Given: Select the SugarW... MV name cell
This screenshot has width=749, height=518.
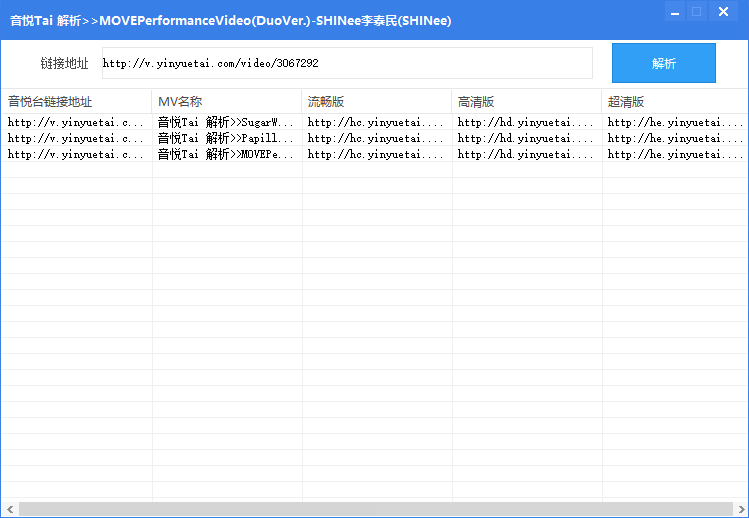Looking at the screenshot, I should tap(226, 123).
